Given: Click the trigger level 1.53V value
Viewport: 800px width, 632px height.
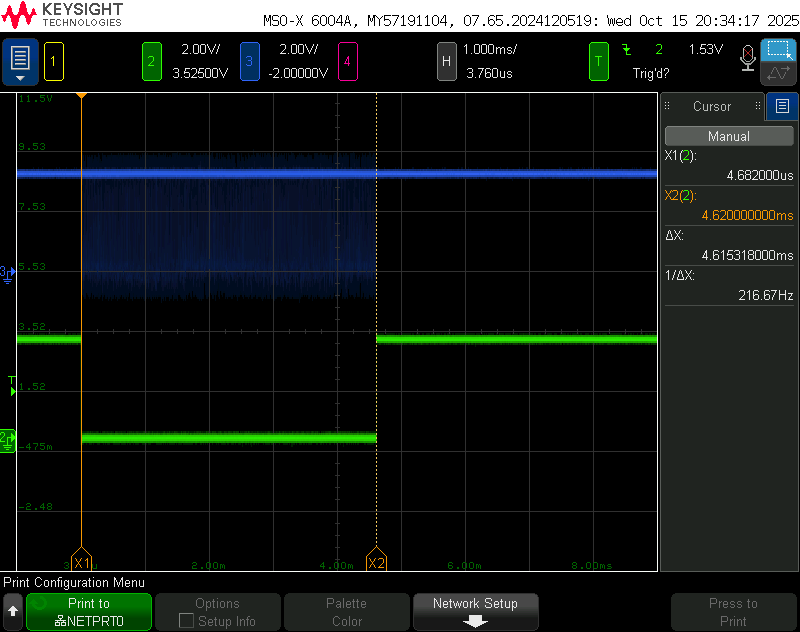Looking at the screenshot, I should (706, 49).
